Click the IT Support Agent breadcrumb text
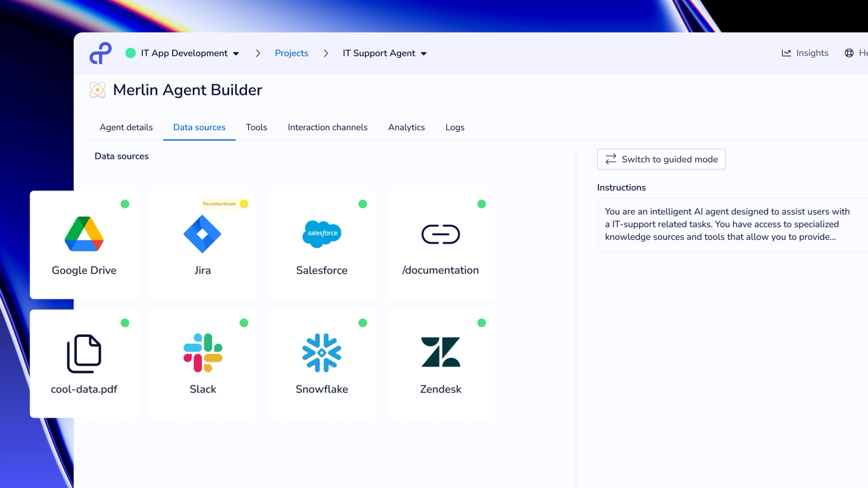The image size is (868, 488). point(379,53)
